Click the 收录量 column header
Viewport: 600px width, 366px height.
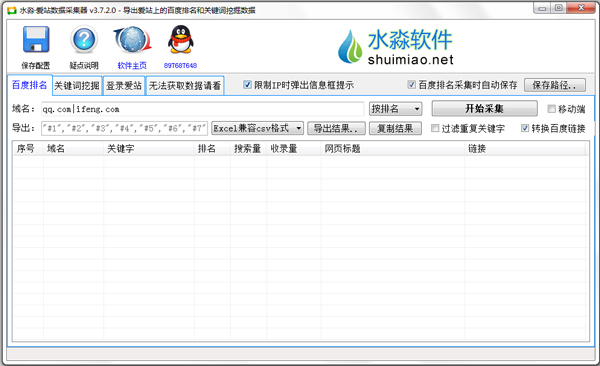pyautogui.click(x=294, y=149)
